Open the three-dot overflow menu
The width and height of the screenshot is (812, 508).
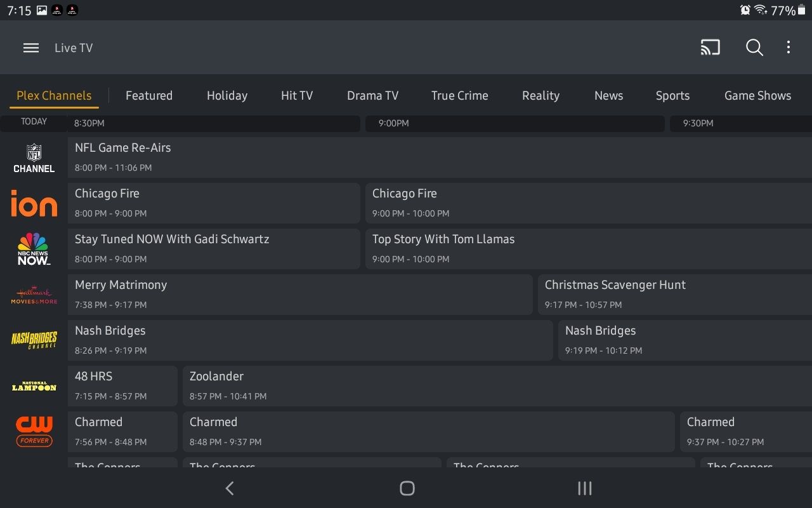click(789, 47)
